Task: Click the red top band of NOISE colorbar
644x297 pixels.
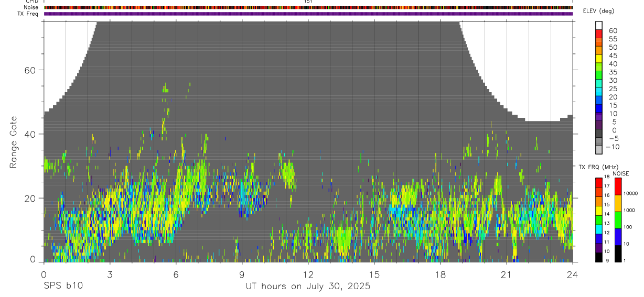Action: (618, 186)
